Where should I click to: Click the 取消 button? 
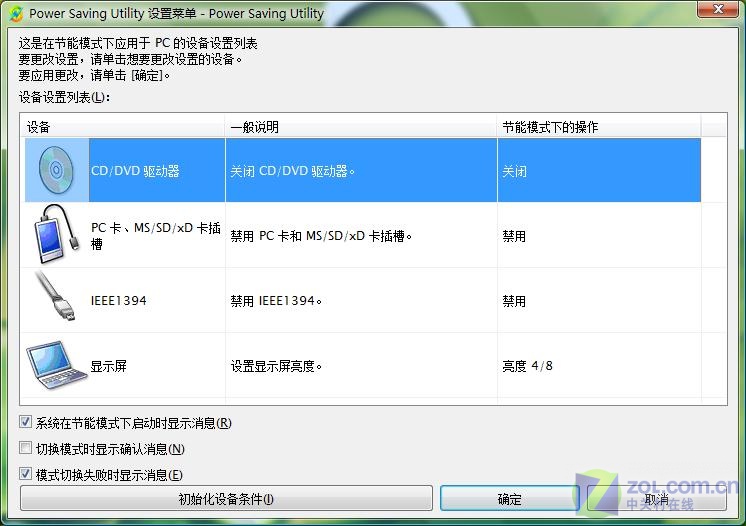(x=657, y=498)
